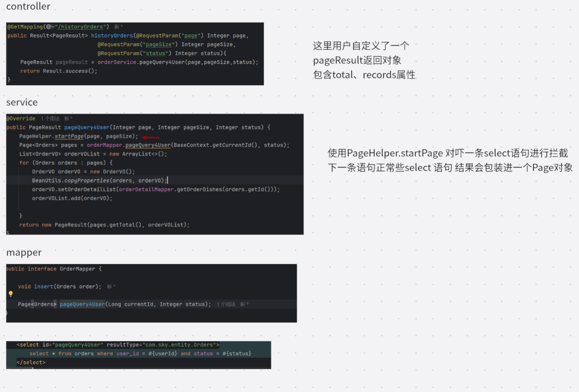
Task: Click highlighted "pageQuery4User" in mapper interface
Action: 82,304
